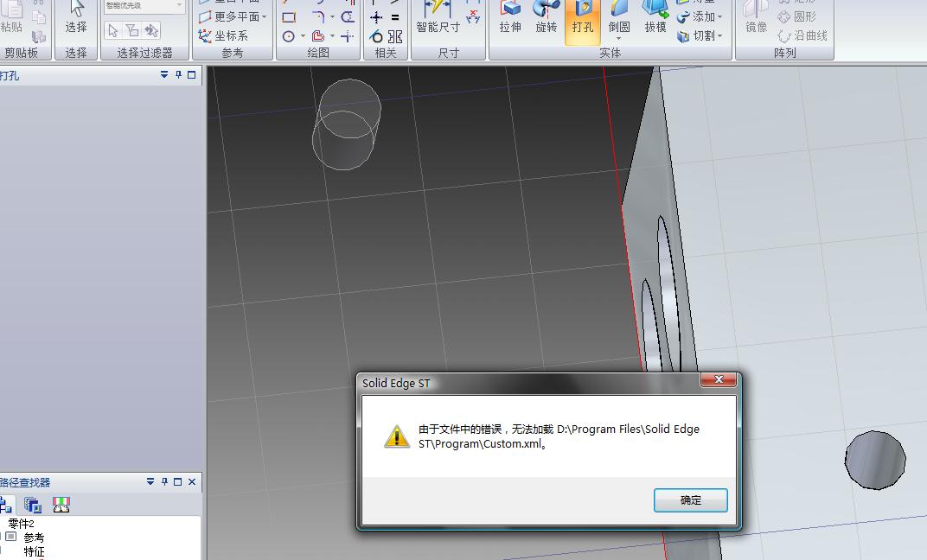
Task: Open the 路径查找器 panel options menu arrow
Action: click(x=150, y=482)
